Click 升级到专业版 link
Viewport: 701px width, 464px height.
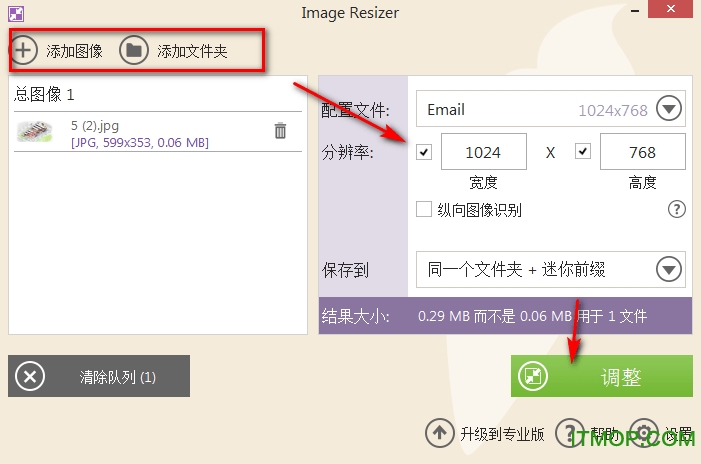(502, 434)
